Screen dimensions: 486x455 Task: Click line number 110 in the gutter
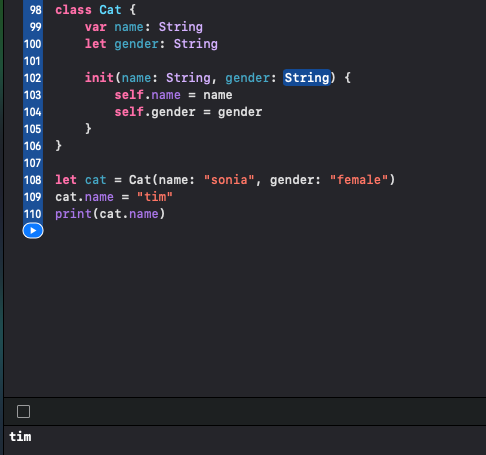pos(33,214)
